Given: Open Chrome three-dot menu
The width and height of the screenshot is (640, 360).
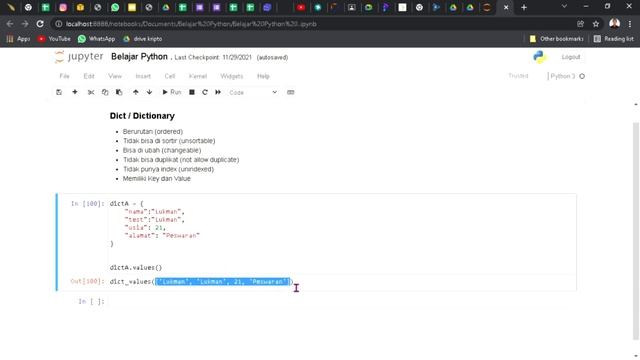Looking at the screenshot, I should (630, 24).
